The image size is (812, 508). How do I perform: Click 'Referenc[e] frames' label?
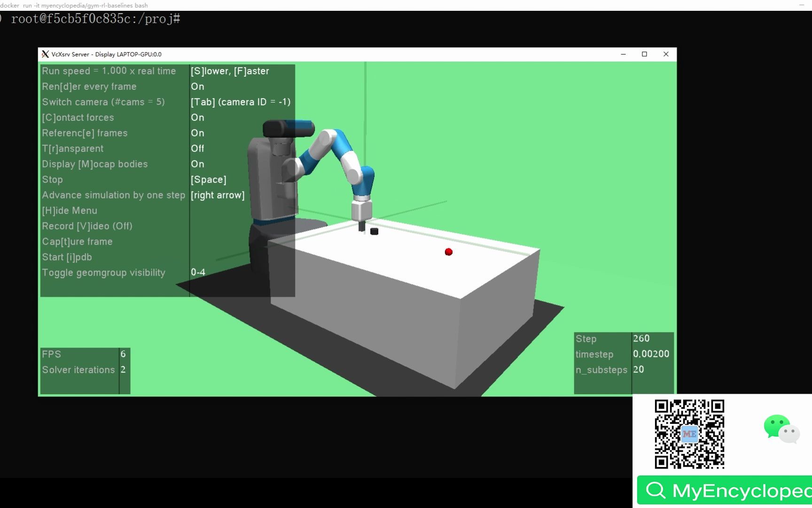tap(85, 133)
